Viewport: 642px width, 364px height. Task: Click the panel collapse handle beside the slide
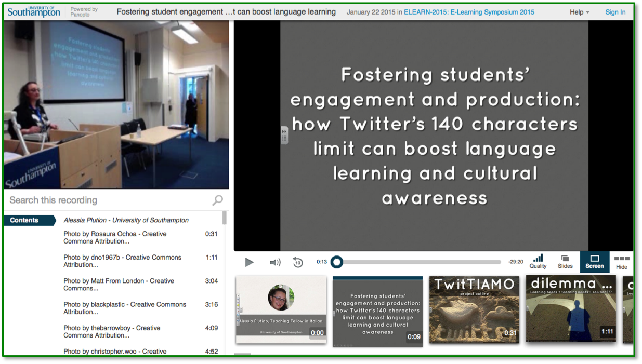[x=284, y=135]
